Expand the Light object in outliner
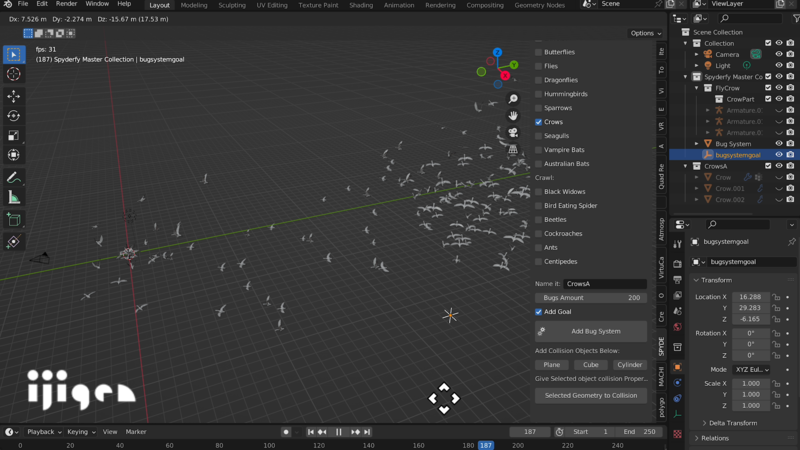Image resolution: width=800 pixels, height=450 pixels. [x=696, y=66]
